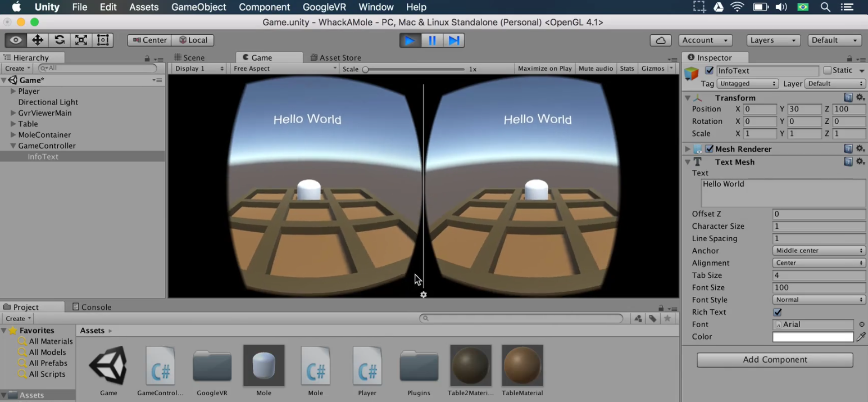Select the Rect transform tool
Image resolution: width=868 pixels, height=402 pixels.
coord(102,39)
